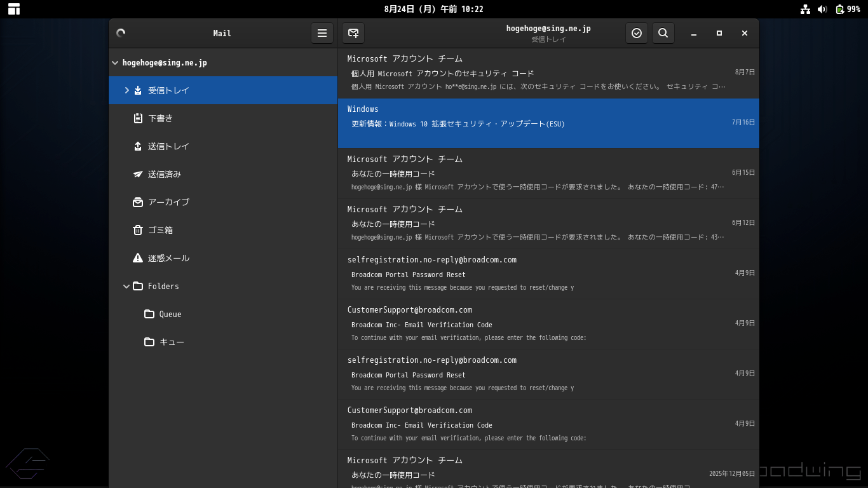This screenshot has width=868, height=488.
Task: Open the 送信トレイ outbox folder
Action: (x=223, y=146)
